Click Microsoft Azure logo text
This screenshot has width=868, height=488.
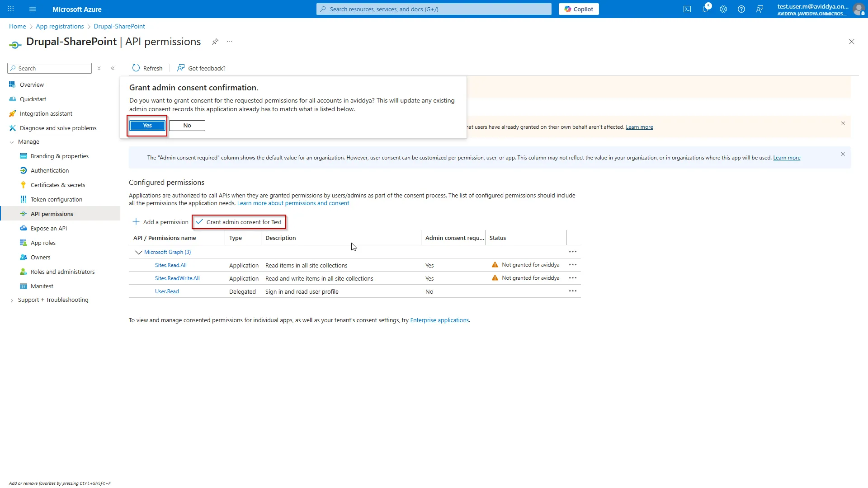pyautogui.click(x=77, y=9)
